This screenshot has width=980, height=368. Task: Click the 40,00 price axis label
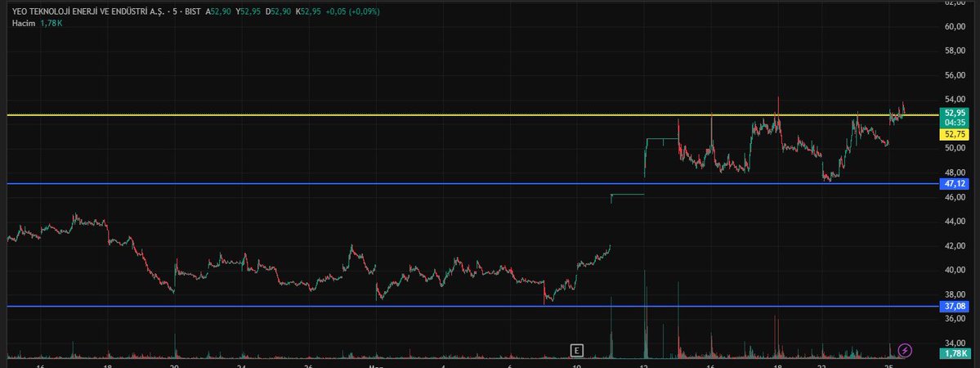[954, 271]
